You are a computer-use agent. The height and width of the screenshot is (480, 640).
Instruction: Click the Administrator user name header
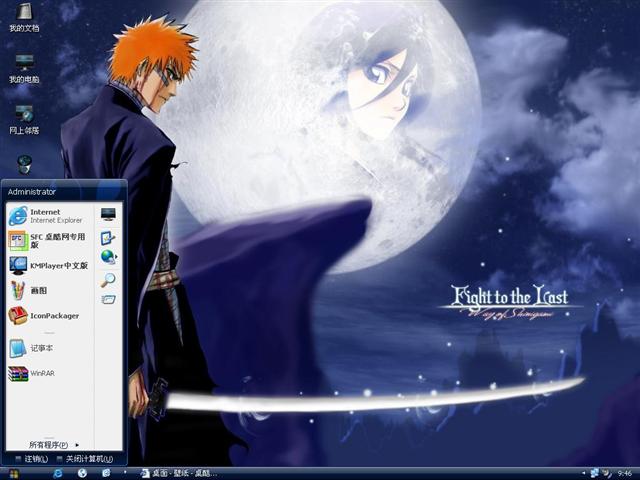tap(32, 191)
